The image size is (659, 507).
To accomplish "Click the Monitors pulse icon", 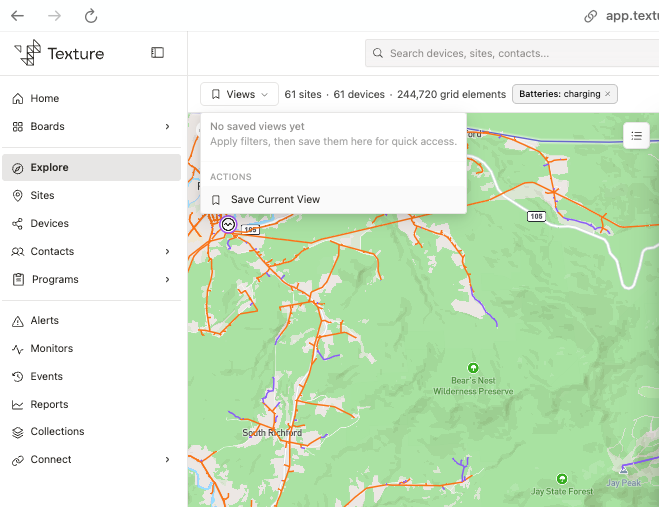I will [x=18, y=349].
